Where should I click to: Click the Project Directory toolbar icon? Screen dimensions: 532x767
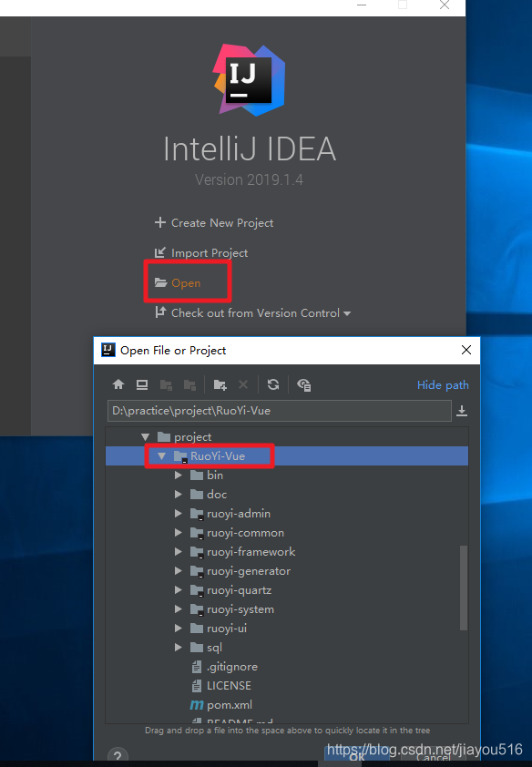[166, 385]
